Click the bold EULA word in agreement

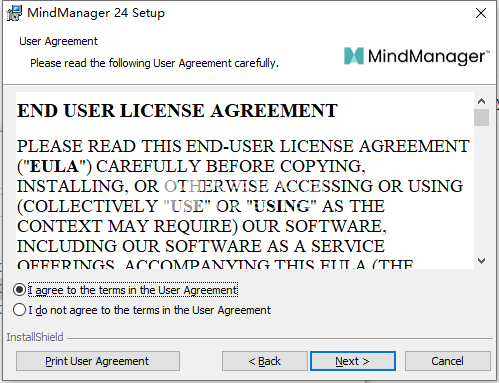[x=54, y=166]
